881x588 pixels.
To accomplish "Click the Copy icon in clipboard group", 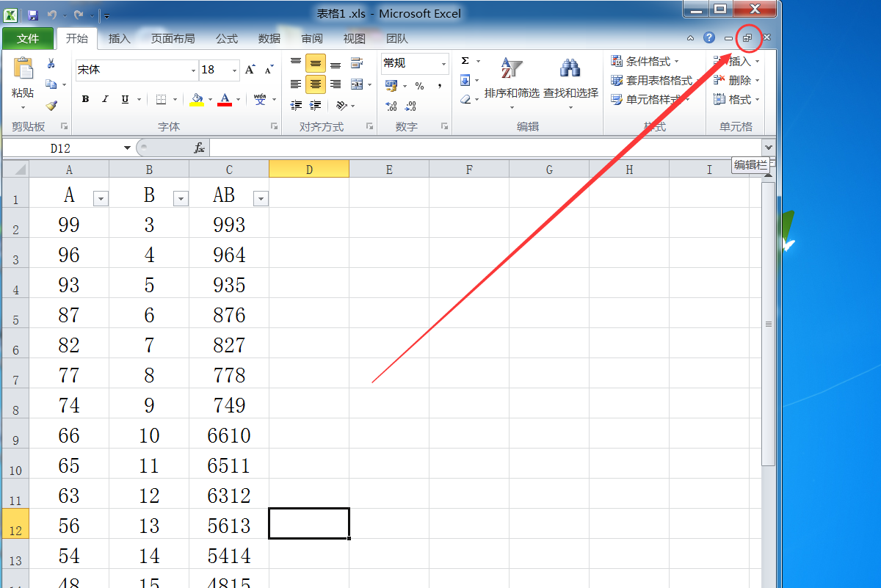I will (x=51, y=84).
